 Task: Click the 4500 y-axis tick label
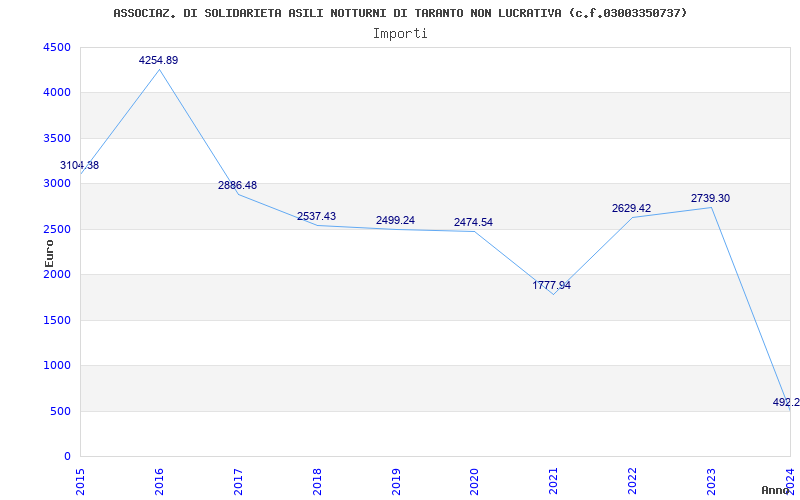click(58, 47)
